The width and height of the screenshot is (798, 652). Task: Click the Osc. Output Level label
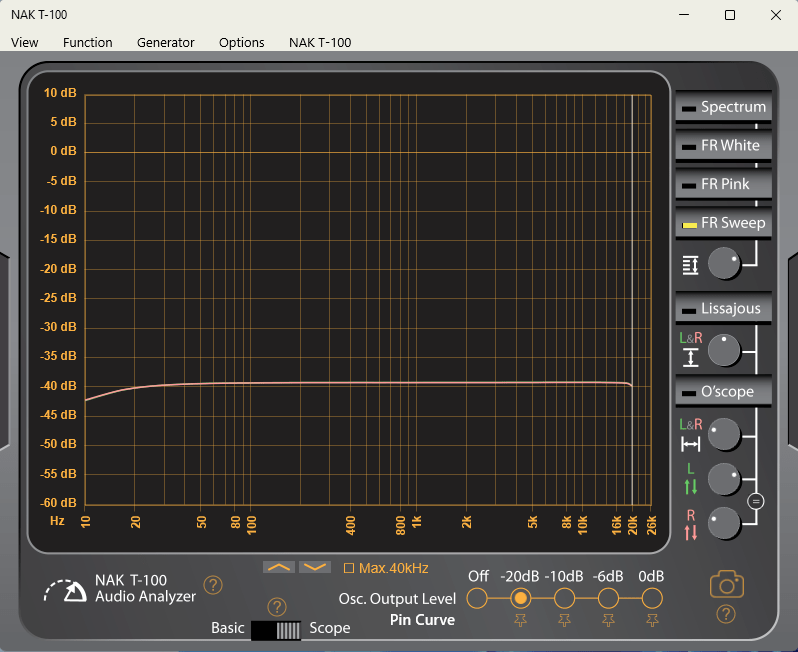tap(397, 599)
